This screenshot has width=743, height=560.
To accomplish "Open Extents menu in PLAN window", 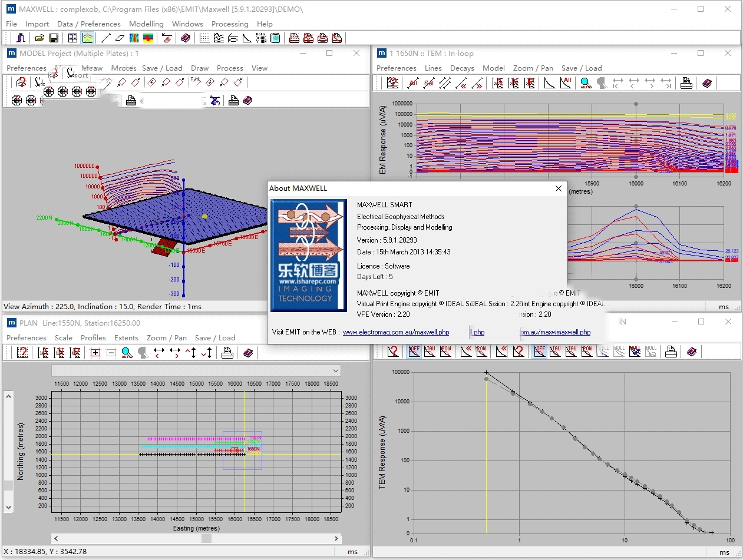I will 126,338.
